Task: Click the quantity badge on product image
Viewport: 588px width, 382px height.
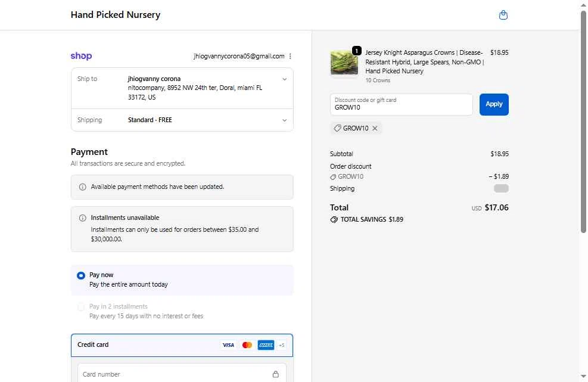Action: coord(357,51)
